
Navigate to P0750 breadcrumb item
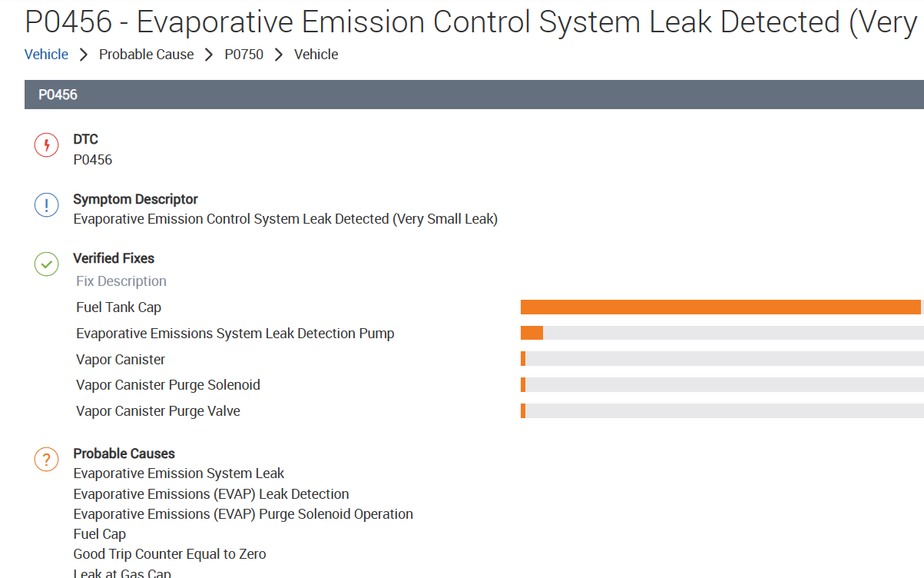[243, 55]
